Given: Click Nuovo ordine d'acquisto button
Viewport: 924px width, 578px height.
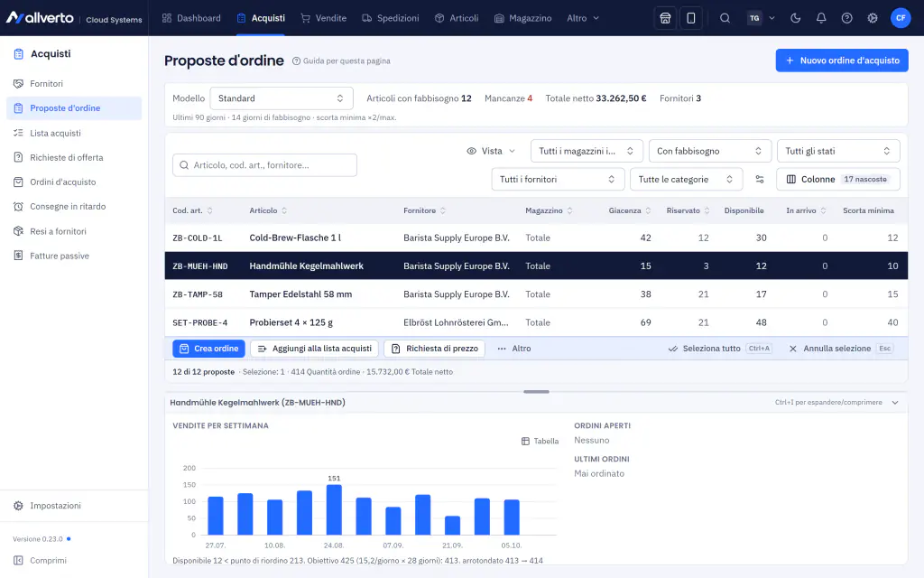Looking at the screenshot, I should click(842, 61).
